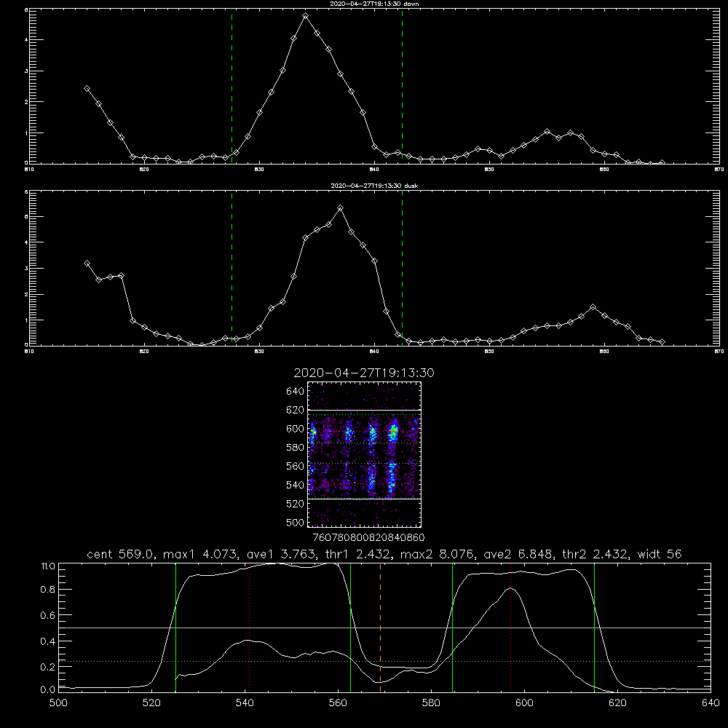728x728 pixels.
Task: Click the secondary peak diamond near 859 in the dusk plot
Action: tap(593, 307)
